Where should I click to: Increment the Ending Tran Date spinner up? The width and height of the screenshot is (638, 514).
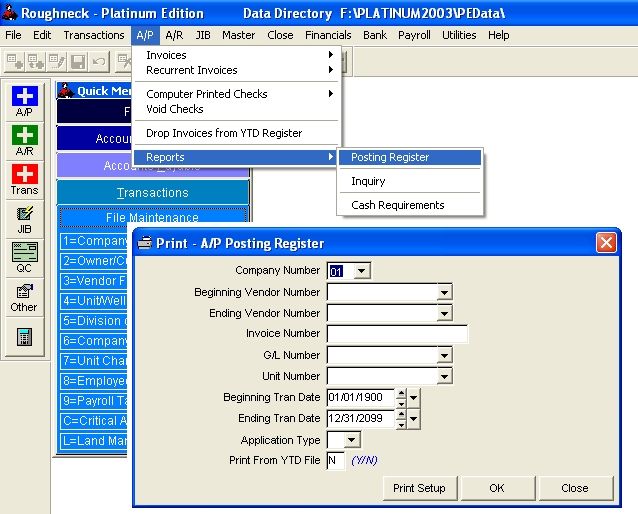click(401, 414)
